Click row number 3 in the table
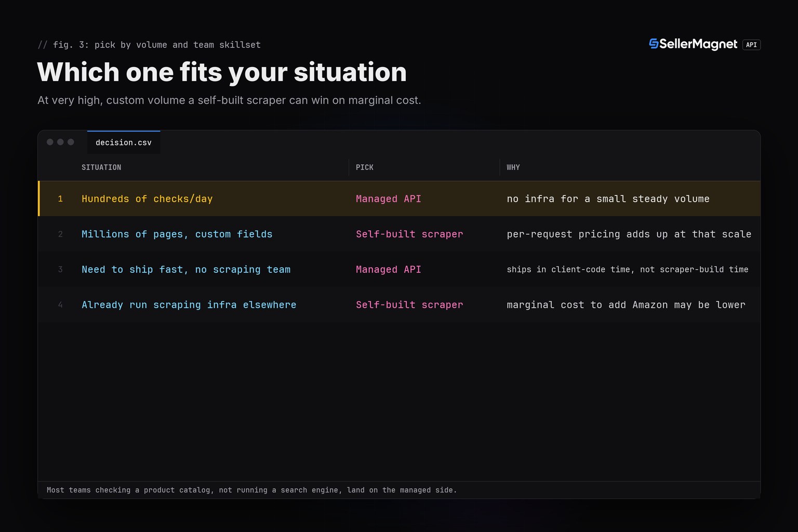The height and width of the screenshot is (532, 798). point(60,270)
